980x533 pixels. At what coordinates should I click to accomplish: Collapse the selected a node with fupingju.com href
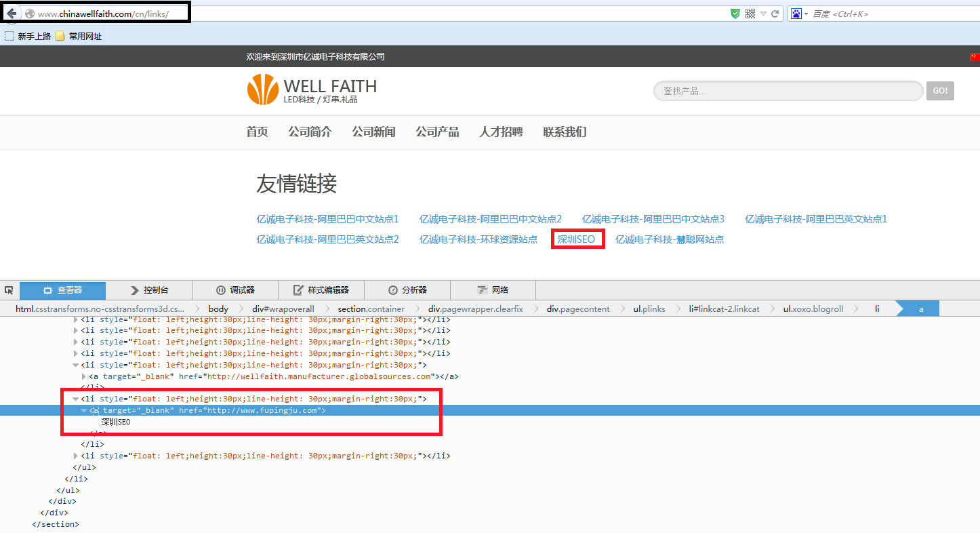83,411
